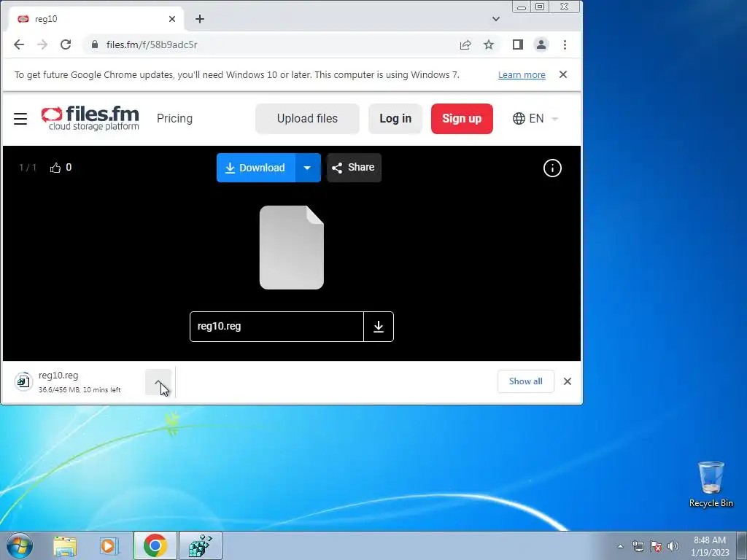747x560 pixels.
Task: Click Show all downloads
Action: 526,381
